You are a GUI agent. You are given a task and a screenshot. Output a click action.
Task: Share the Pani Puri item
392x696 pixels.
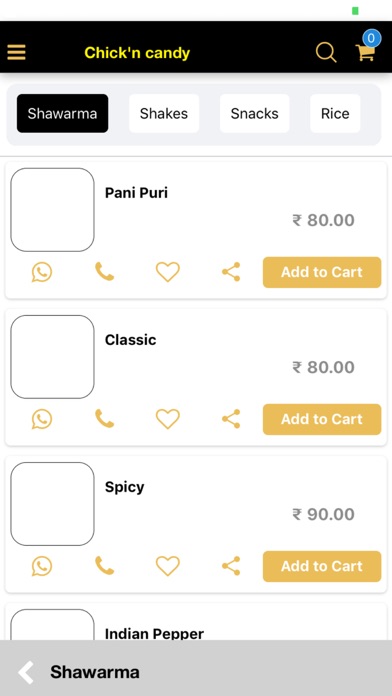231,272
